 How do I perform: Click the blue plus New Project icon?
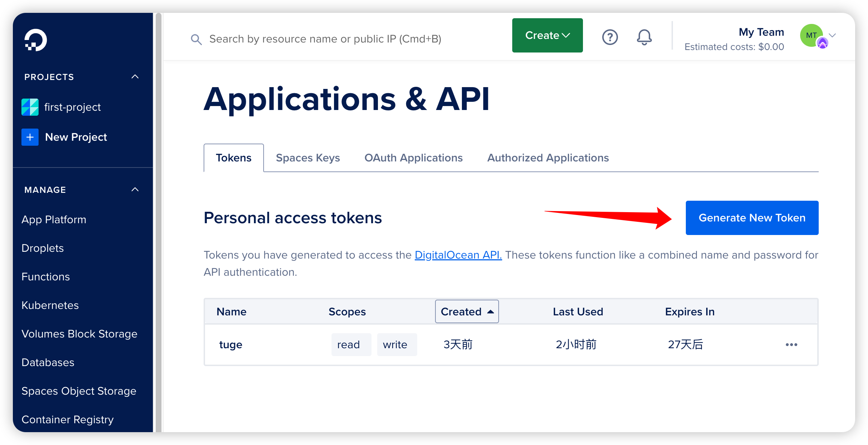(x=30, y=137)
